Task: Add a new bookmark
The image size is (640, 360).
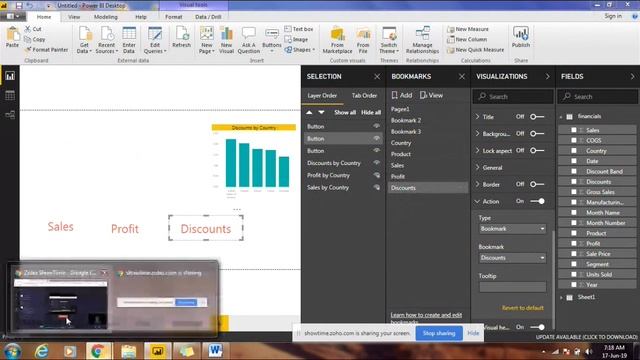Action: 402,95
